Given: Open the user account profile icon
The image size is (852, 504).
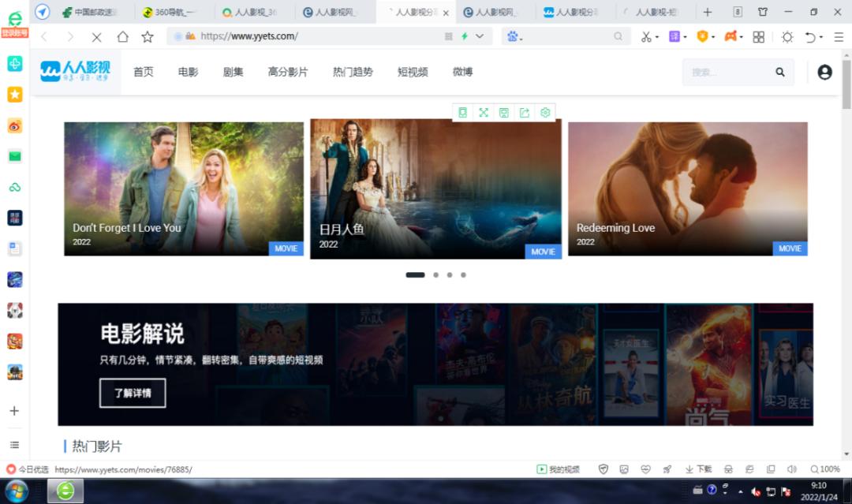Looking at the screenshot, I should (824, 72).
